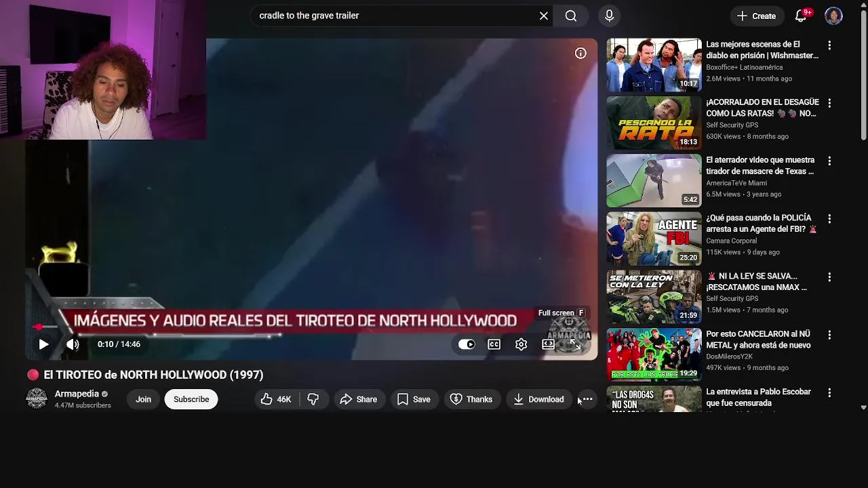Screen dimensions: 868x488
Task: Open 'El aterrador video que muestra tirador' title
Action: pyautogui.click(x=760, y=166)
